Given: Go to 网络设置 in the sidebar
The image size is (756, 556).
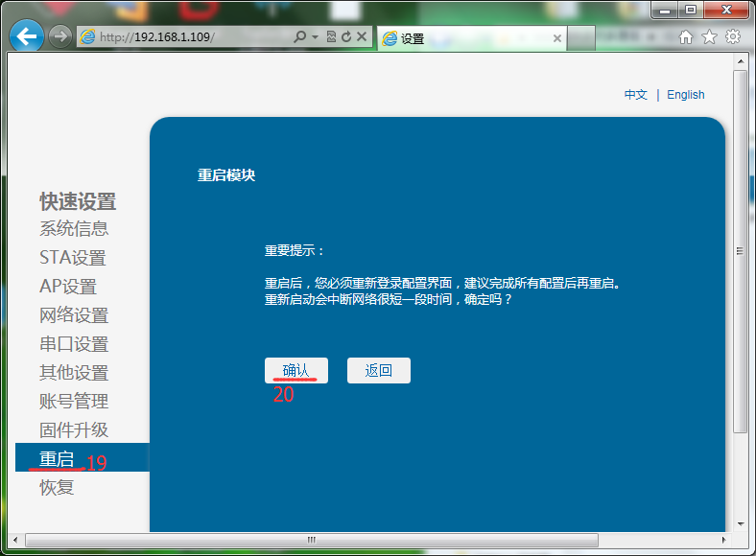Looking at the screenshot, I should click(x=74, y=315).
